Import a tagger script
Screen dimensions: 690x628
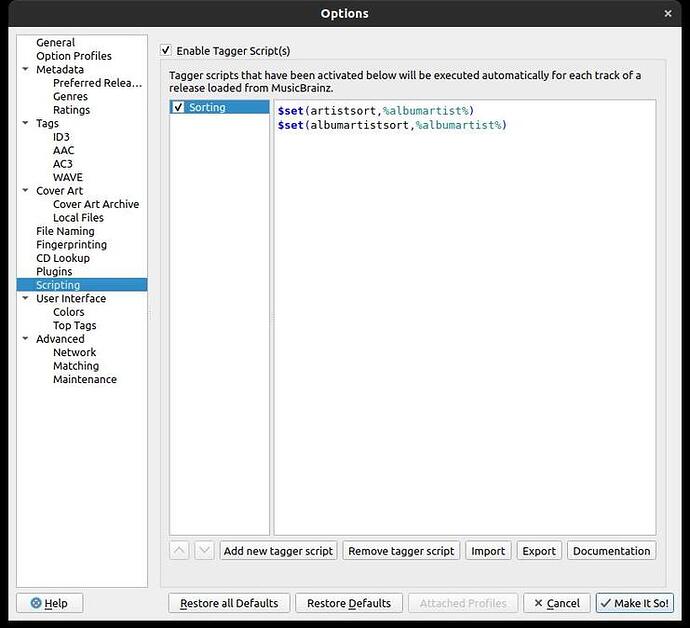[488, 551]
